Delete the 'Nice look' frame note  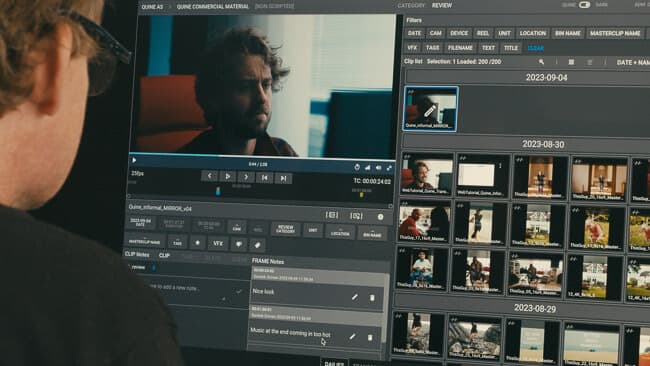click(x=372, y=298)
